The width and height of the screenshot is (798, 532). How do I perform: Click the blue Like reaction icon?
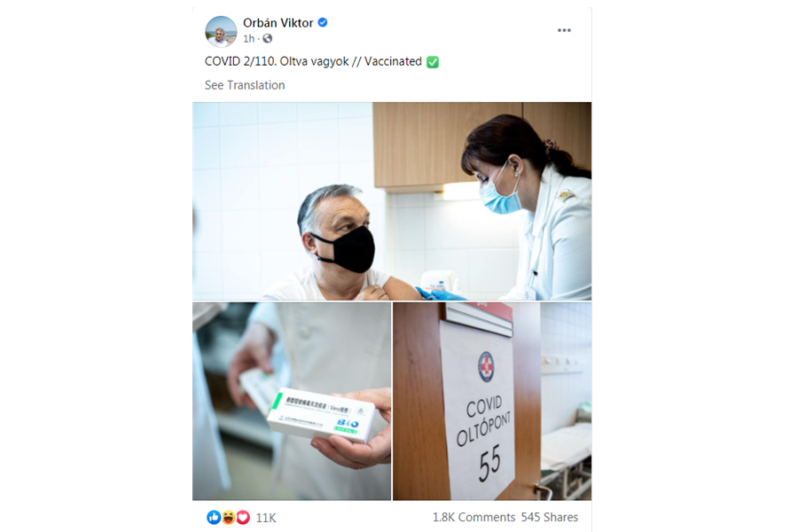point(214,518)
